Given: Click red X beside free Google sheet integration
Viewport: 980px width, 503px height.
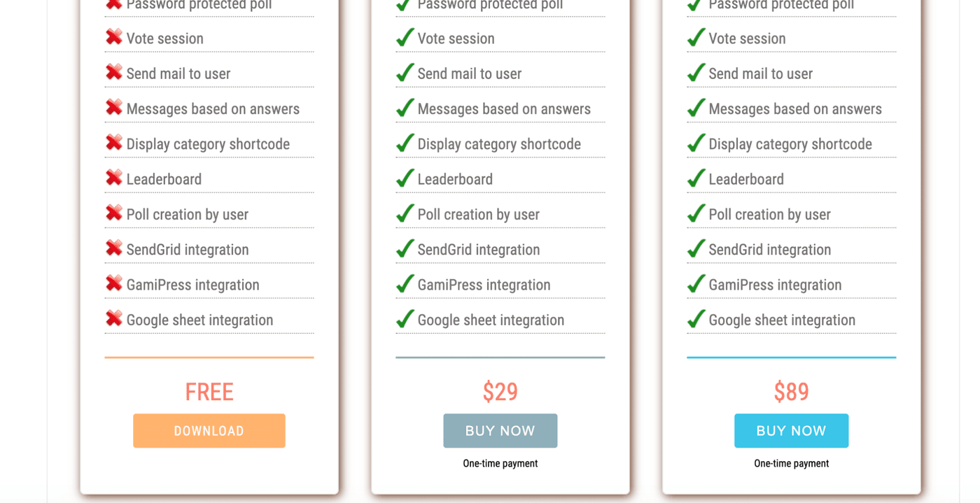Looking at the screenshot, I should point(113,318).
